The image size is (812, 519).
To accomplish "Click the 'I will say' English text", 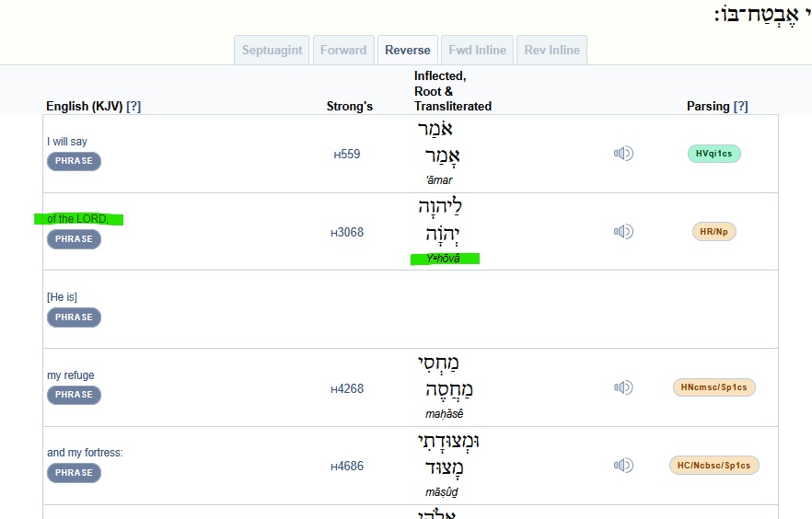I will tap(67, 142).
